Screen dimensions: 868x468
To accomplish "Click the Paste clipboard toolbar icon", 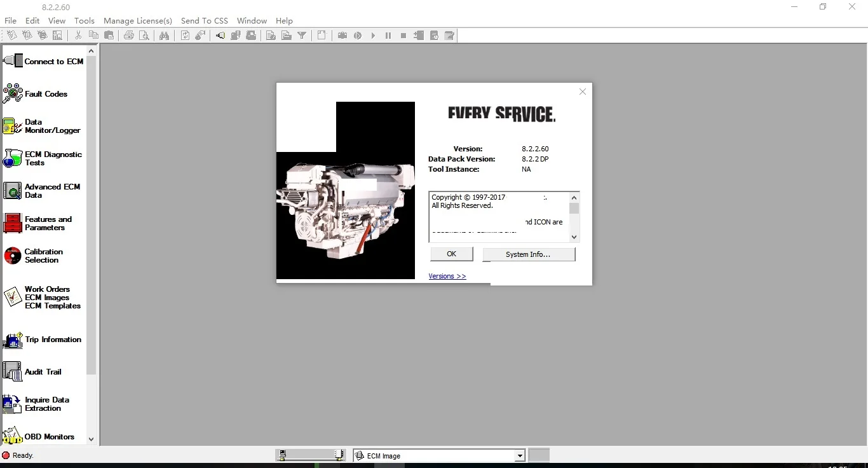I will pyautogui.click(x=109, y=36).
